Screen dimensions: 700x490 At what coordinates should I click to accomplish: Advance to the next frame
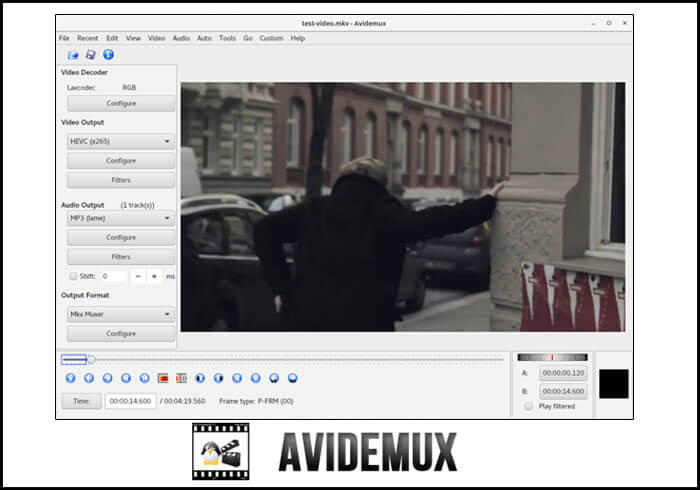[x=108, y=378]
